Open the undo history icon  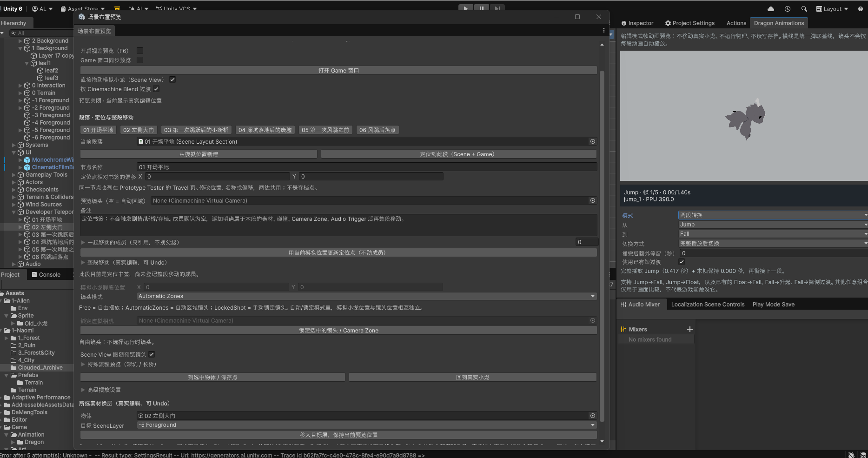(788, 9)
